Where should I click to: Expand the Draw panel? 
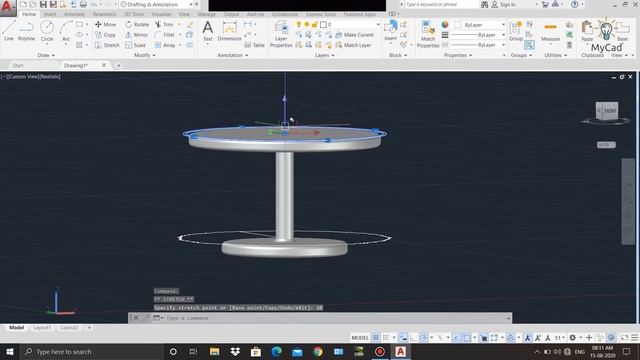point(46,55)
